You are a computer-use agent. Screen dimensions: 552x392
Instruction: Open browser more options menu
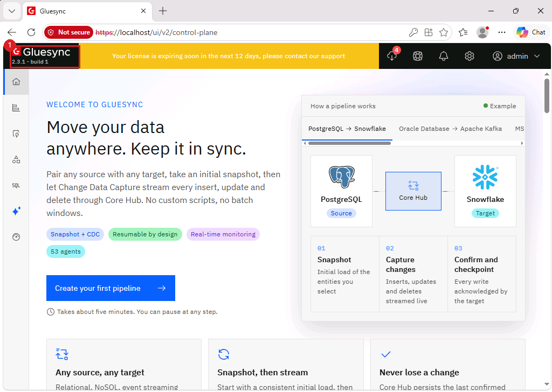tap(502, 32)
